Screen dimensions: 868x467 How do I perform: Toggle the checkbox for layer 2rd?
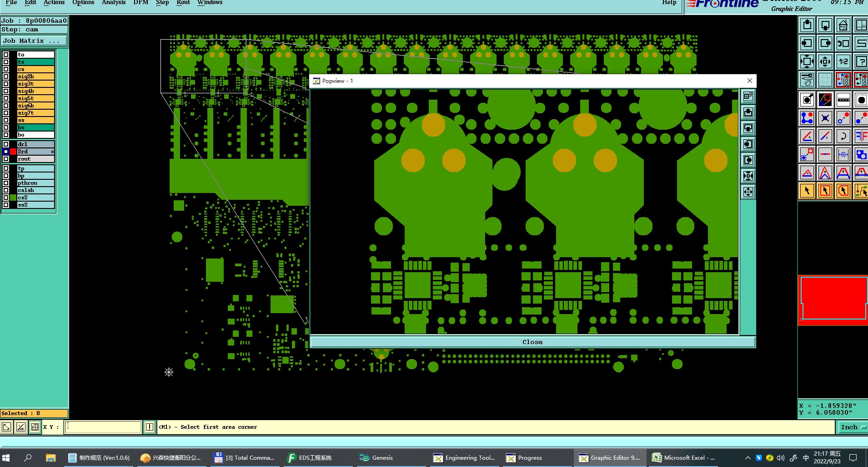[x=6, y=152]
